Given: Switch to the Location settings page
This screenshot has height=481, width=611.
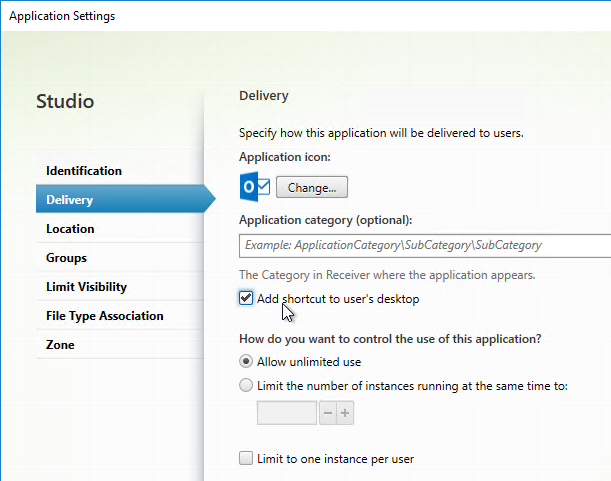Looking at the screenshot, I should (70, 229).
